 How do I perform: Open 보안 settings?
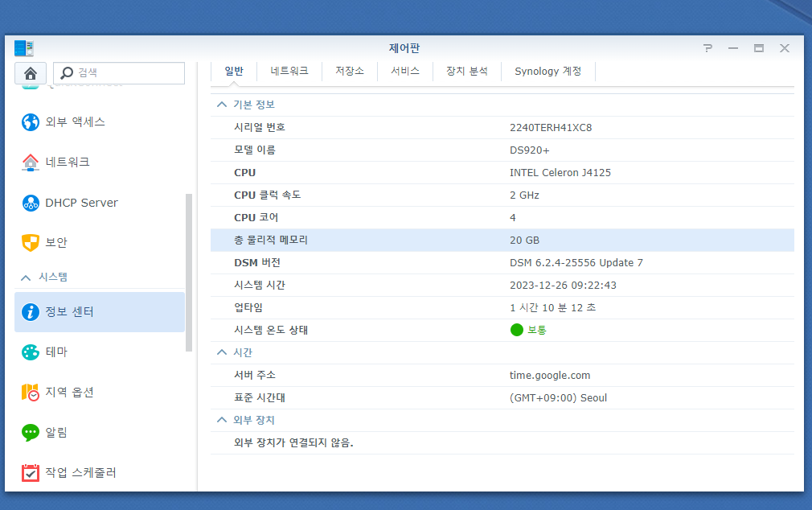tap(100, 243)
